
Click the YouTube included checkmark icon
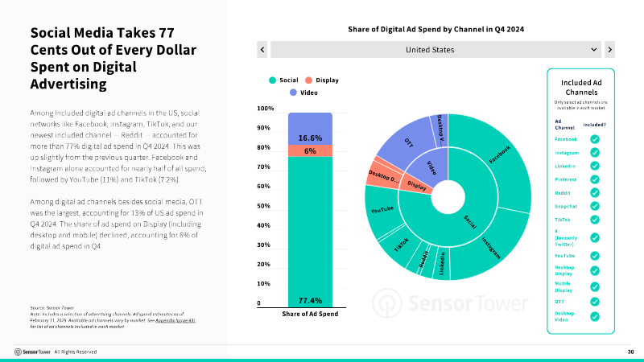pyautogui.click(x=594, y=255)
